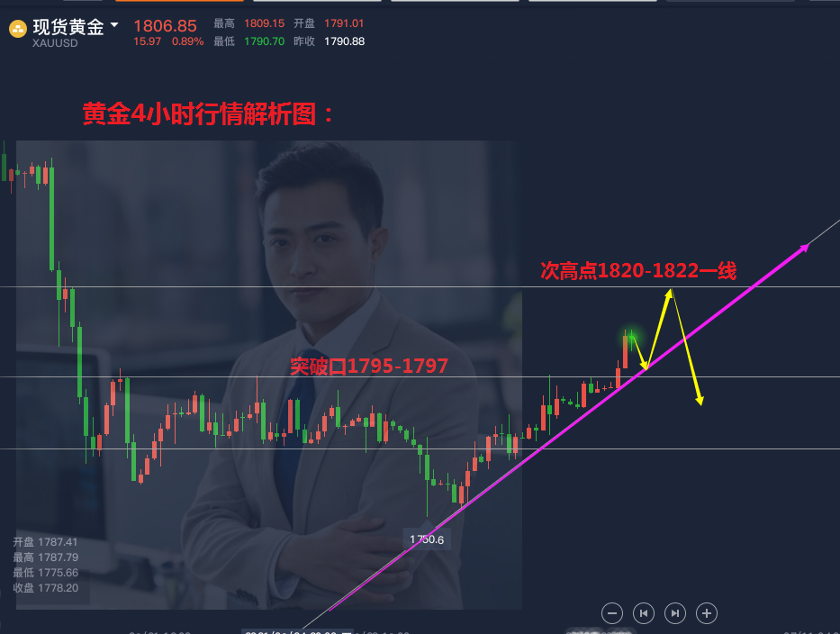The height and width of the screenshot is (634, 840).
Task: Expand the 现货黄金 symbol dropdown arrow
Action: [x=114, y=24]
